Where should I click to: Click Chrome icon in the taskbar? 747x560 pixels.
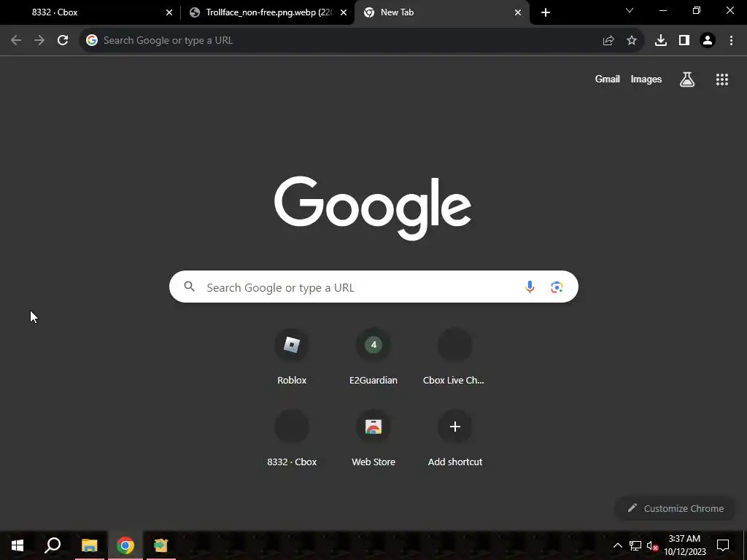click(x=125, y=545)
